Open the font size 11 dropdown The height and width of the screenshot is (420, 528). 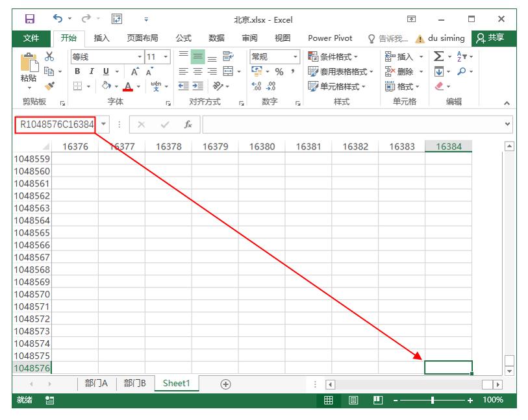(x=166, y=57)
